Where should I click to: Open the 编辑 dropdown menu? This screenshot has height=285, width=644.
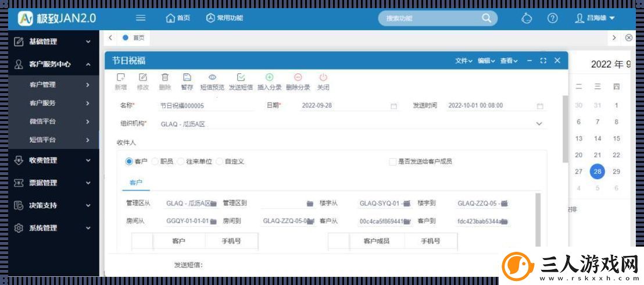click(486, 60)
